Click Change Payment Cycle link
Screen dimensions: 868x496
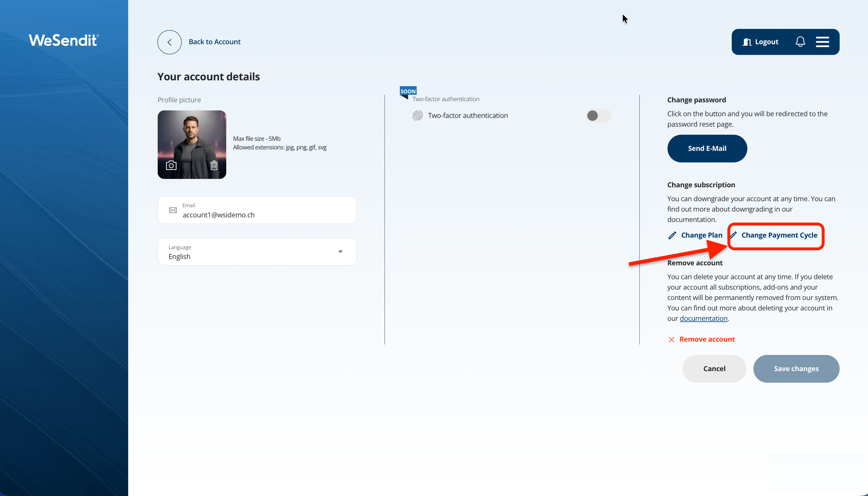click(779, 235)
